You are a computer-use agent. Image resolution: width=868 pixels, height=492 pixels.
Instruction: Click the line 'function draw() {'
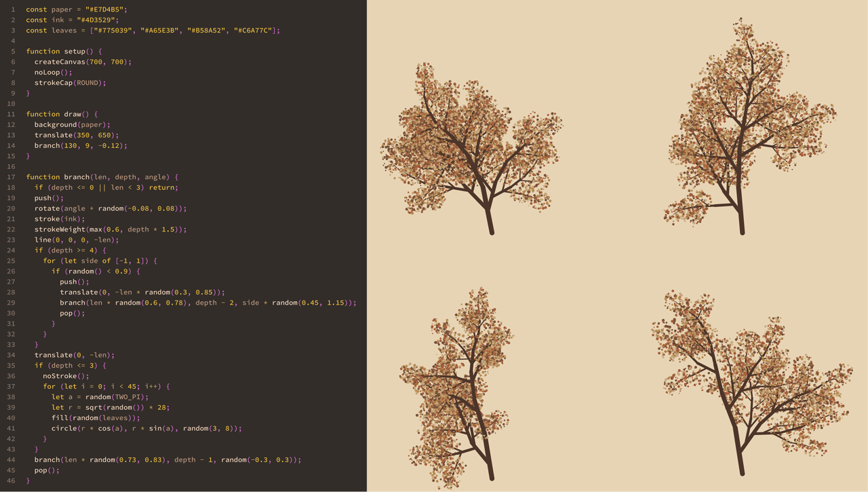tap(62, 114)
